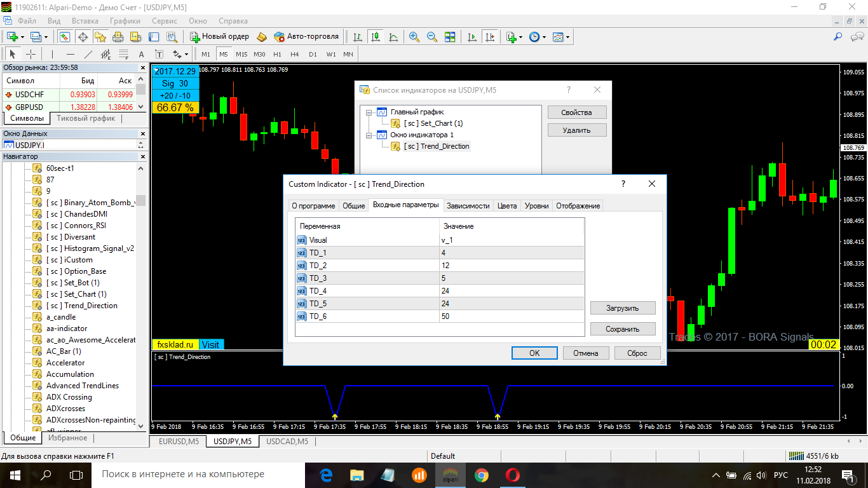The image size is (868, 488).
Task: Draw a horizontal line
Action: pyautogui.click(x=70, y=54)
